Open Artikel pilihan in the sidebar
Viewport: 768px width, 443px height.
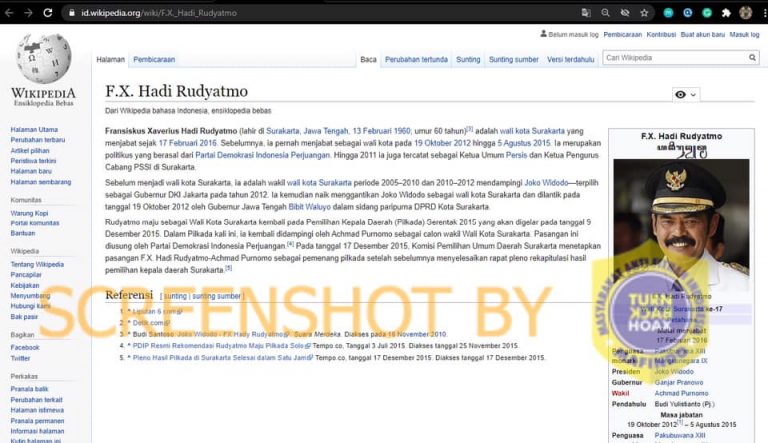pos(30,150)
